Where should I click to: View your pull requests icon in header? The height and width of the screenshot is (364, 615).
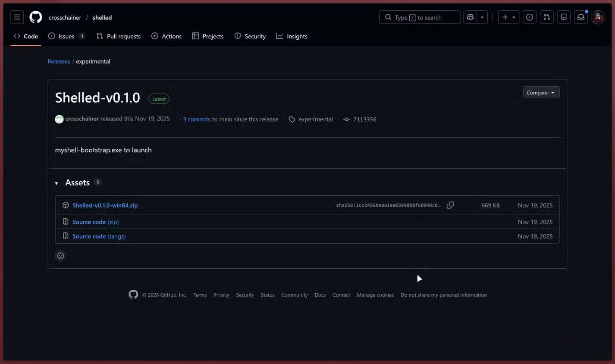[547, 17]
